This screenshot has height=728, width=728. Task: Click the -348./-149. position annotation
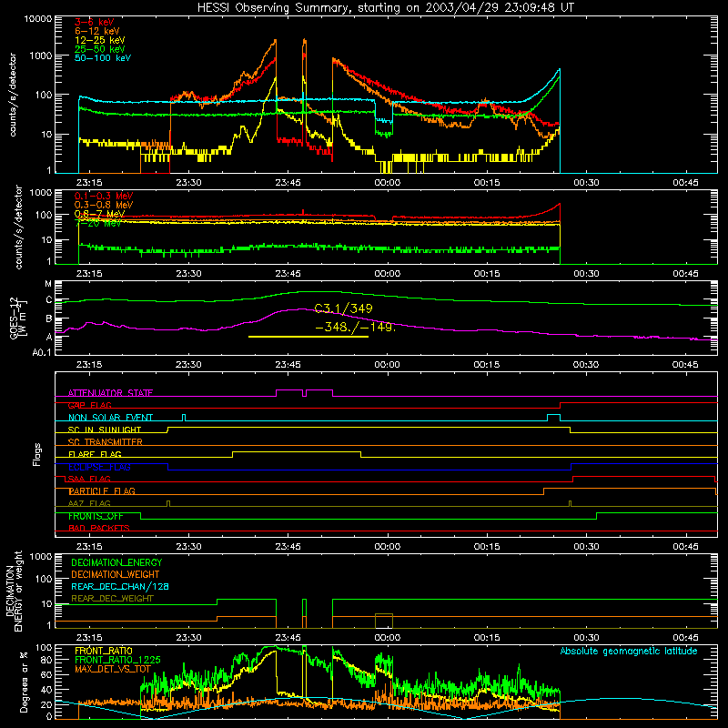click(355, 328)
